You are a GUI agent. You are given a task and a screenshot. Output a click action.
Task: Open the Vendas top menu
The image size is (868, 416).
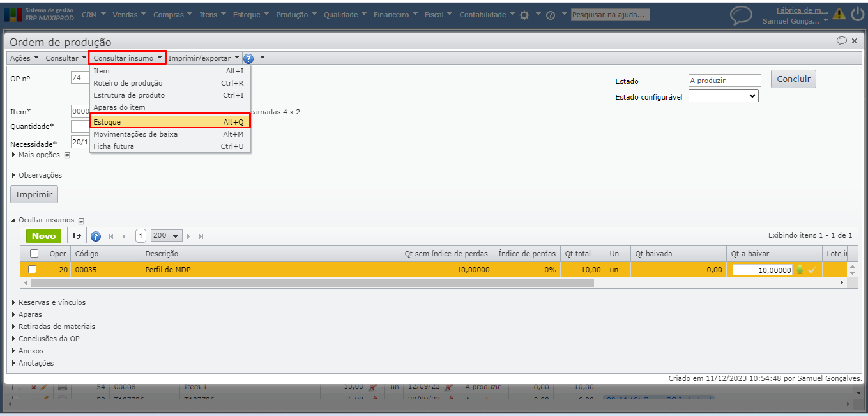click(130, 15)
